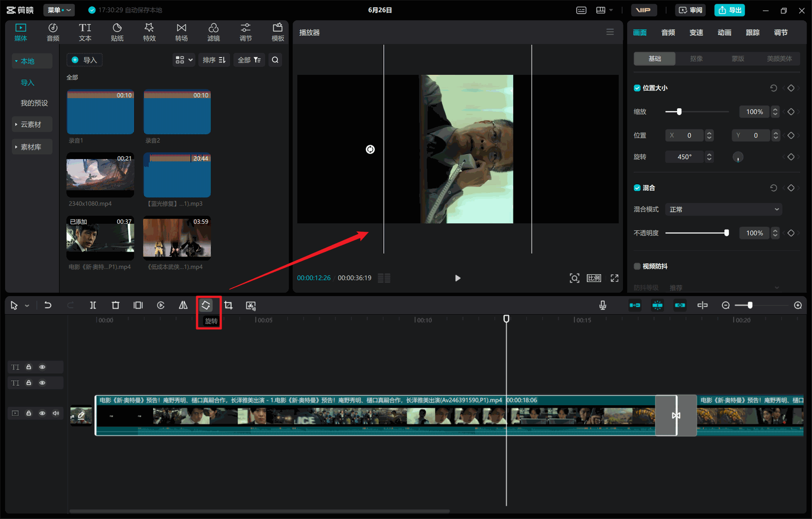Open the grid view mode dropdown

[184, 60]
